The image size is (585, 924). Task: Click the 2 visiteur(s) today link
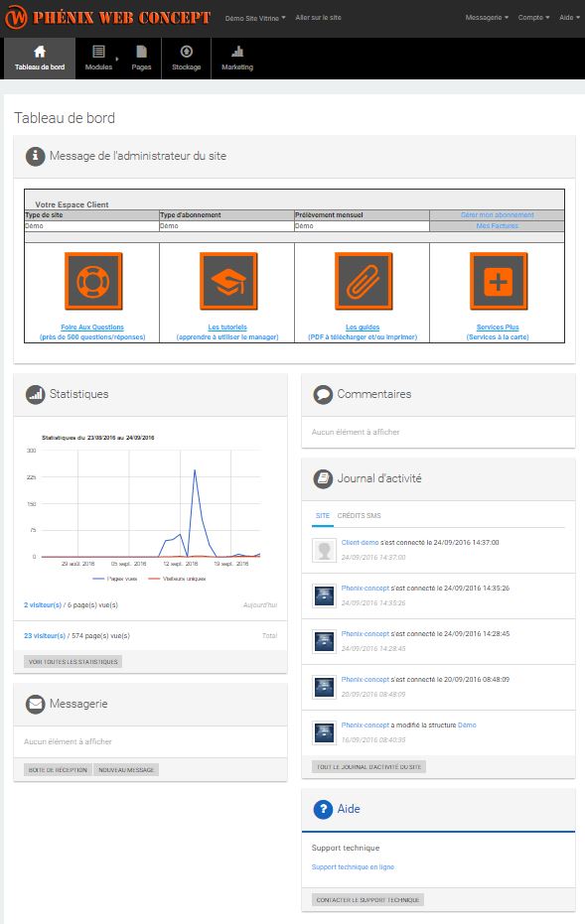point(43,605)
